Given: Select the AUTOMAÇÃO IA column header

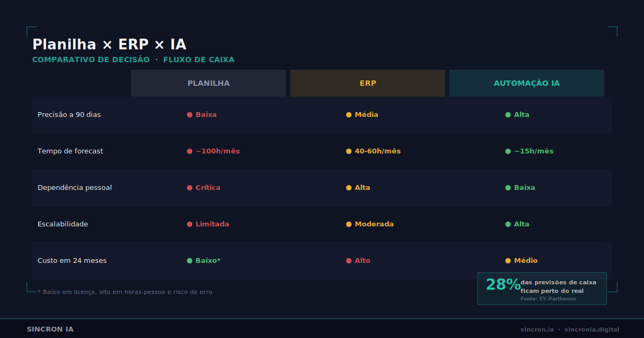Looking at the screenshot, I should click(x=526, y=83).
